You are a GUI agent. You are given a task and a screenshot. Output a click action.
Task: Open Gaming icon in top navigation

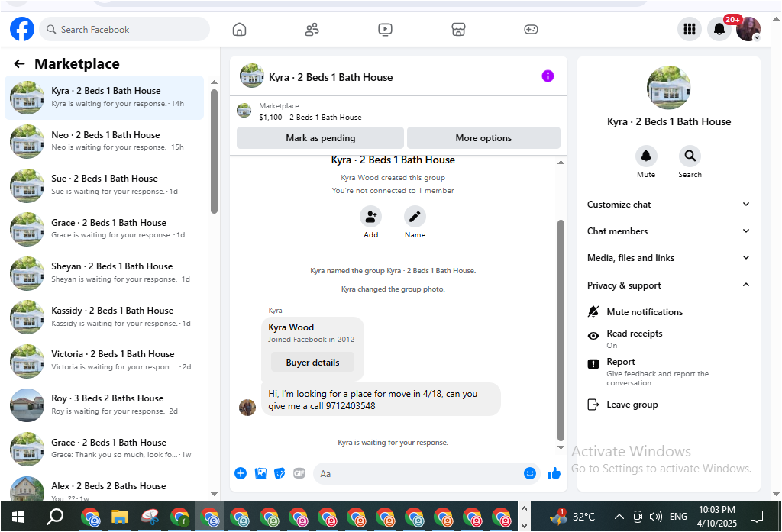[x=532, y=30]
